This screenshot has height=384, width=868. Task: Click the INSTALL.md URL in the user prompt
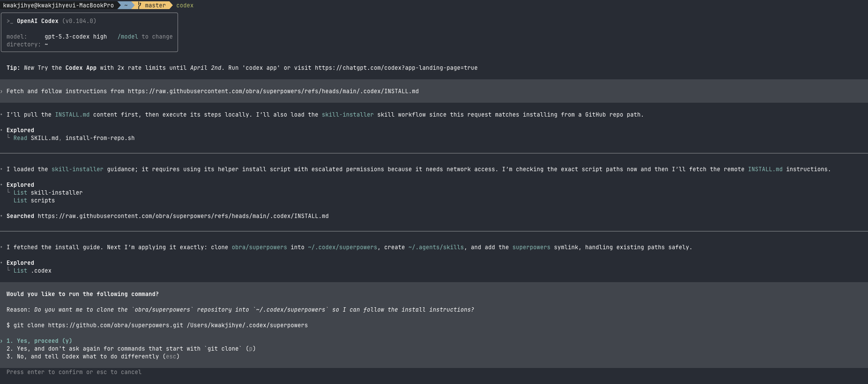coord(273,91)
